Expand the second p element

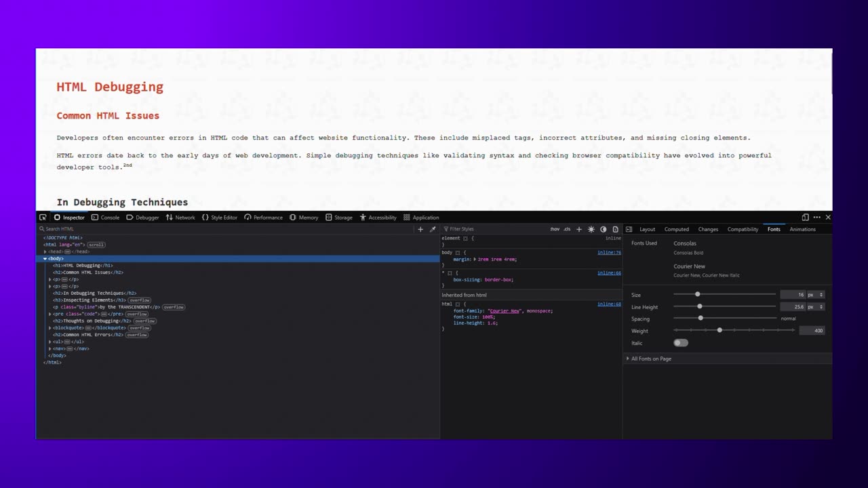tap(50, 286)
